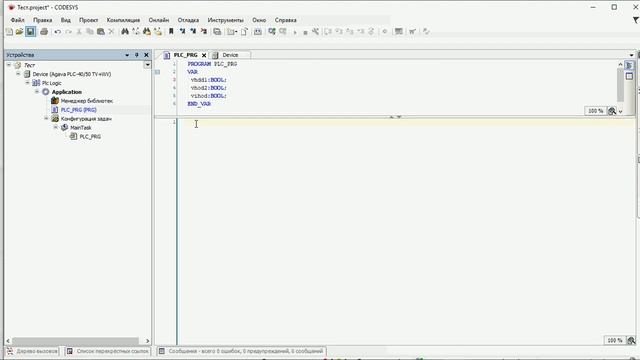640x360 pixels.
Task: Open the Тест project node dropdown
Action: [x=147, y=65]
